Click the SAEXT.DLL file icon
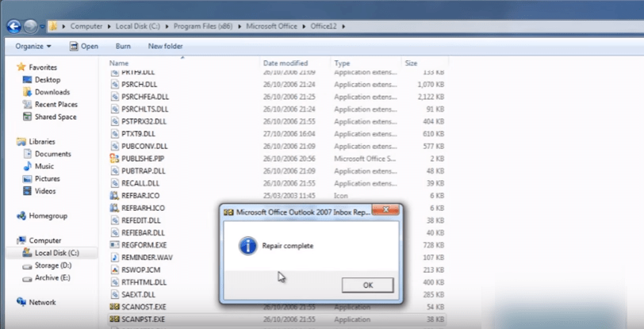Image resolution: width=644 pixels, height=329 pixels. [115, 294]
